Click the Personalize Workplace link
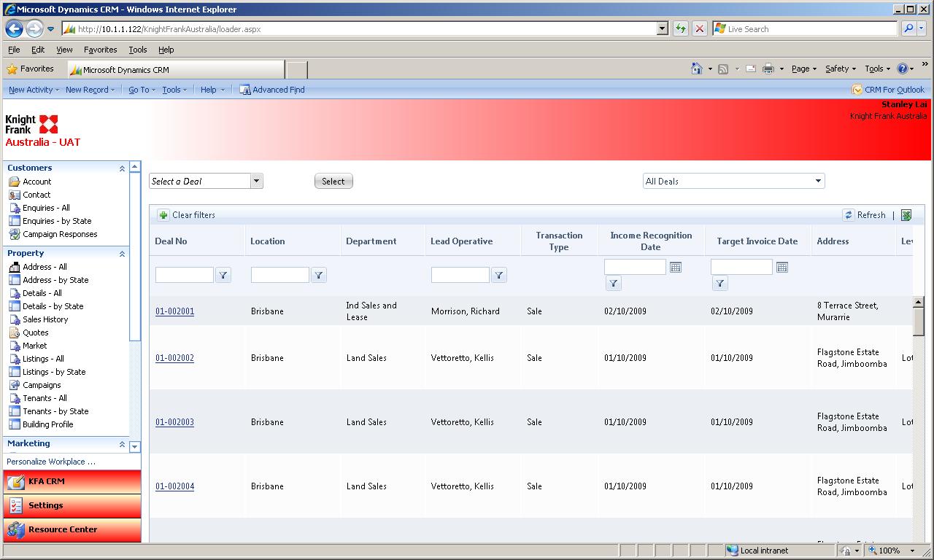The image size is (934, 560). (51, 462)
